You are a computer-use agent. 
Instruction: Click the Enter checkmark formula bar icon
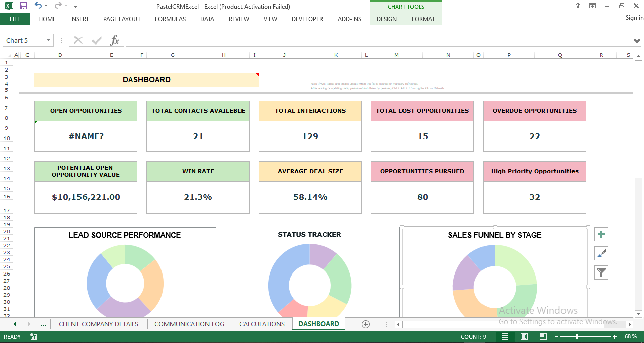pyautogui.click(x=97, y=40)
